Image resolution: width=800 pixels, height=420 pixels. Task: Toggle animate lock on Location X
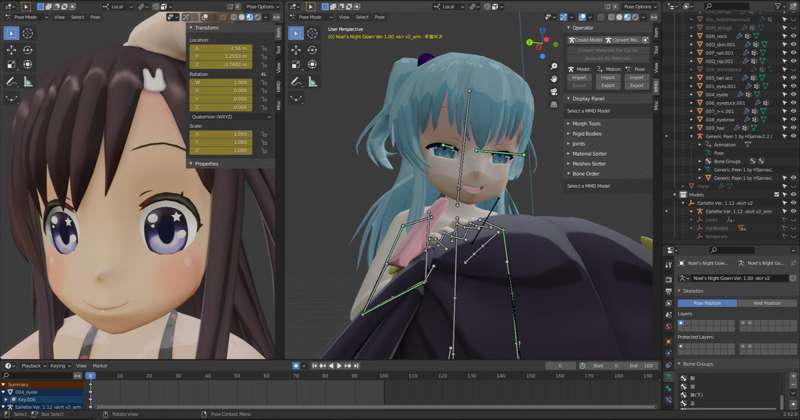[x=264, y=49]
